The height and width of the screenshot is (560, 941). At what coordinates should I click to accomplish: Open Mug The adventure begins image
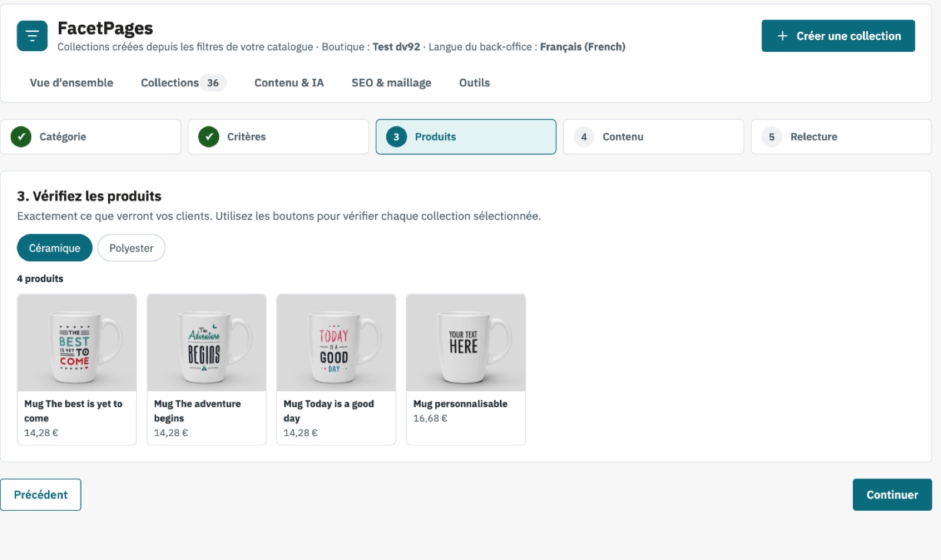(206, 343)
